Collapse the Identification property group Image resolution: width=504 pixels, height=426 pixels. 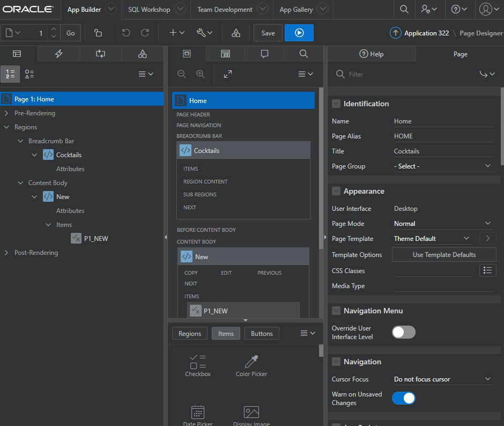(336, 104)
